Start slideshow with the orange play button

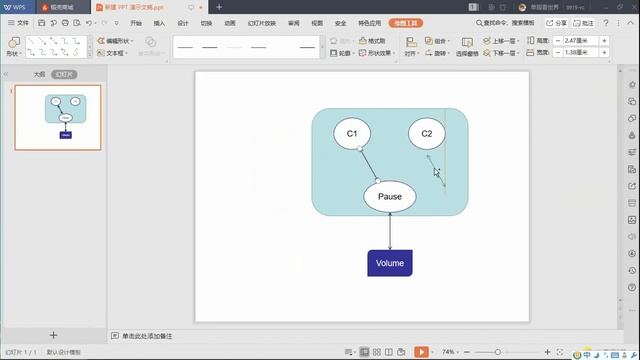coord(421,352)
